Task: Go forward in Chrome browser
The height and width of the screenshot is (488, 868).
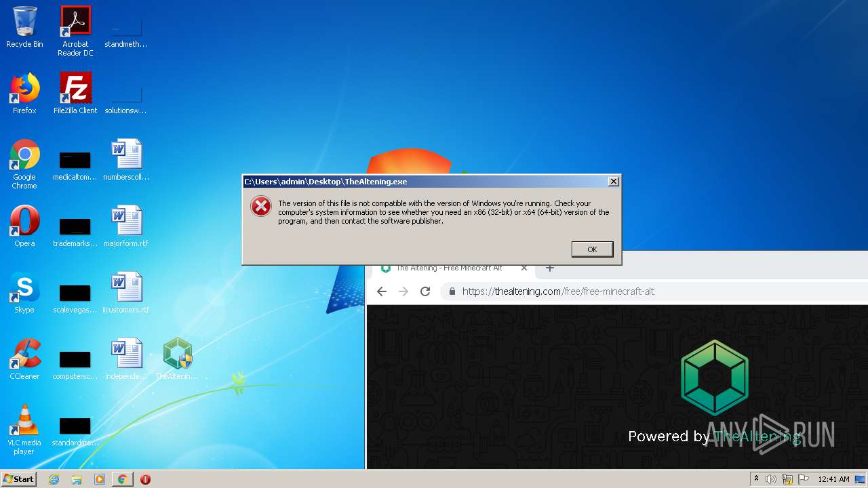Action: pyautogui.click(x=403, y=291)
